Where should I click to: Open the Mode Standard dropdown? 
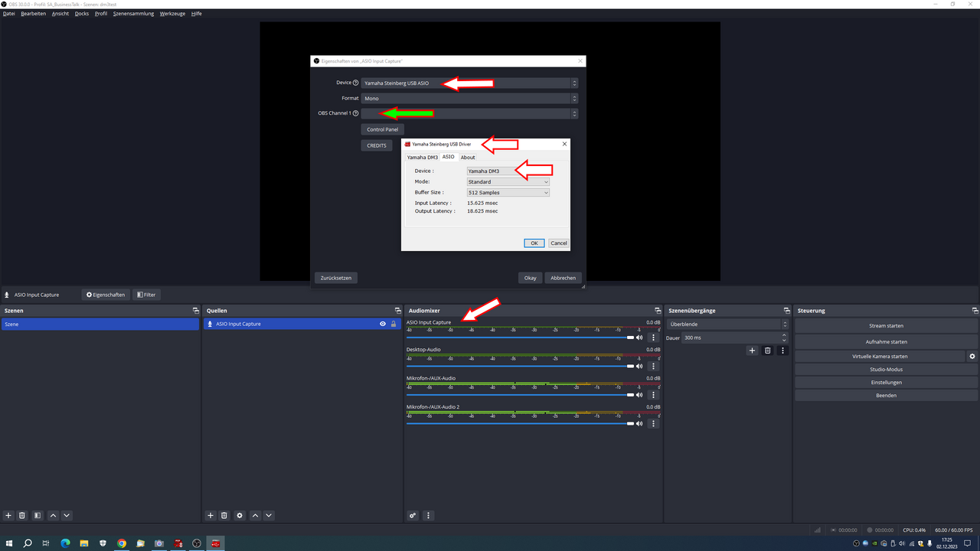pyautogui.click(x=508, y=181)
